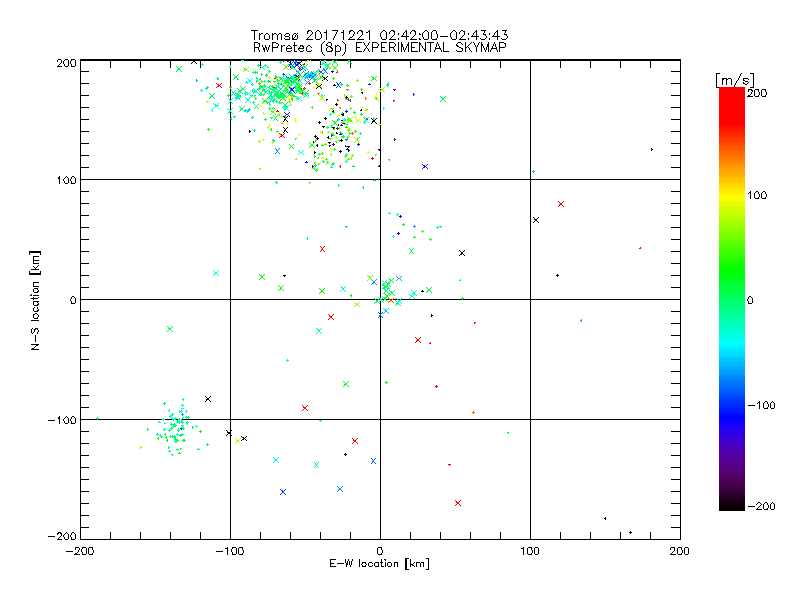
Task: Click black X marker near 55 km east, 38 km north
Action: [x=462, y=253]
